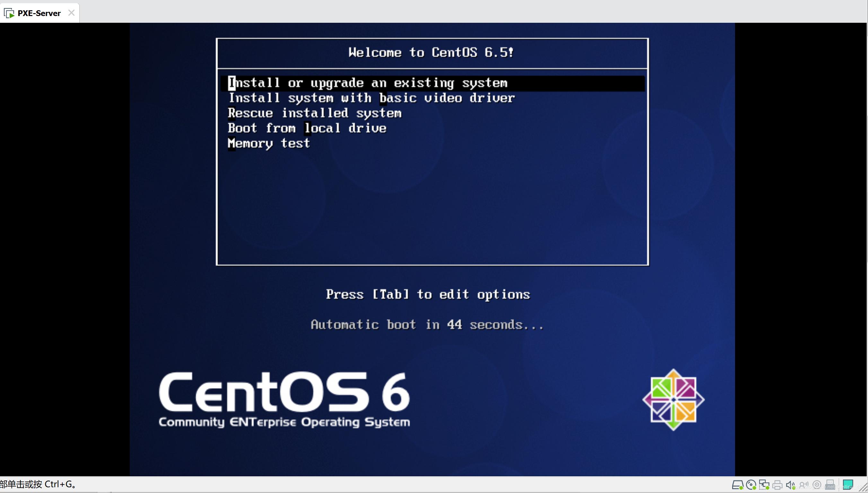Screen dimensions: 868x493
Task: Click the network adapter icon in status bar
Action: (764, 484)
